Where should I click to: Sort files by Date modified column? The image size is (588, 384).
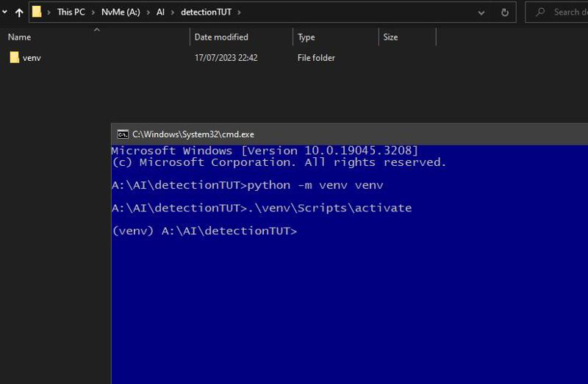click(x=221, y=37)
